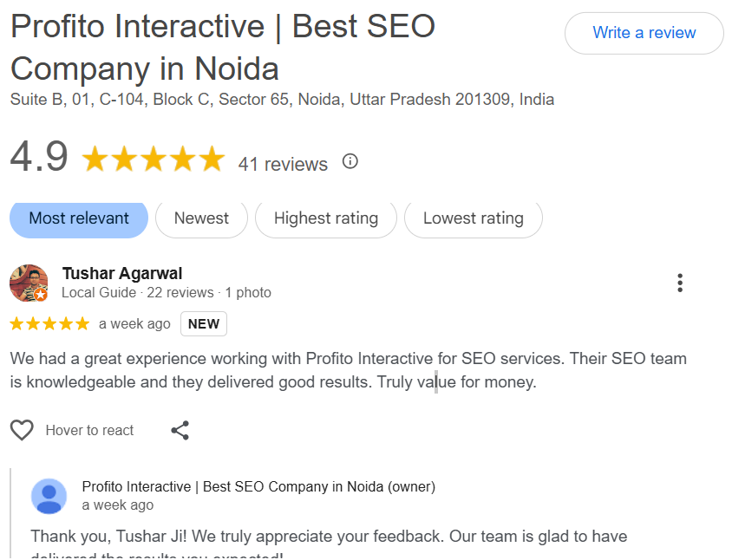Click the 1 photo link under Tushar's name
Screen dimensions: 732x560
tap(248, 292)
